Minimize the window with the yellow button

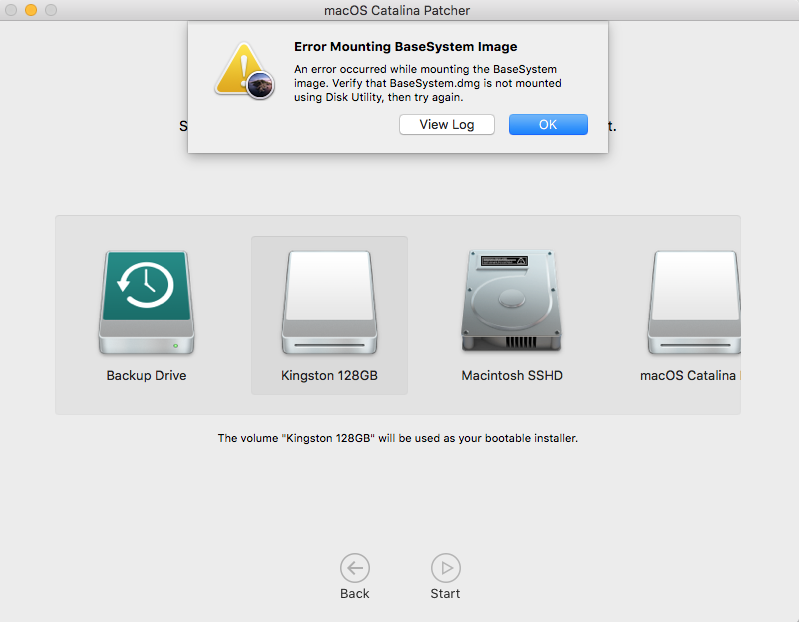pos(31,10)
